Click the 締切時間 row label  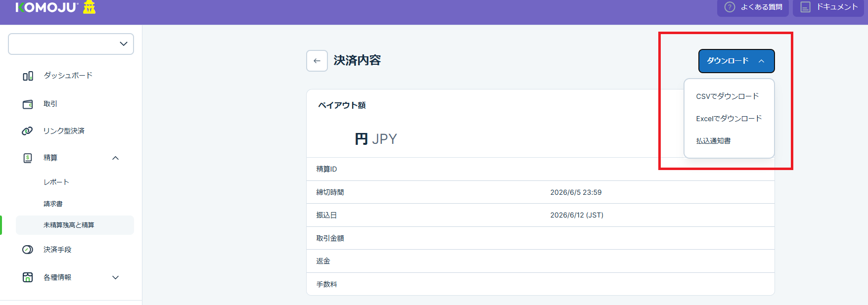click(330, 192)
